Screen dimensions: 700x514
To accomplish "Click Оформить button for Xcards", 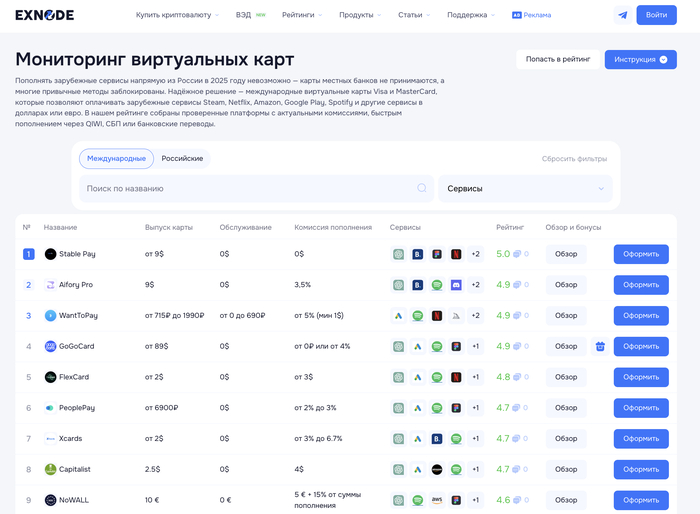I will (x=641, y=439).
